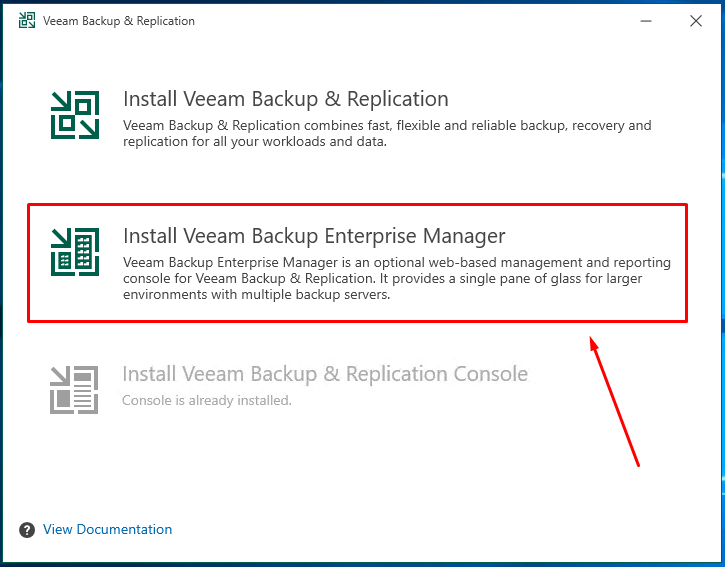725x567 pixels.
Task: Click the "Console is already installed." message
Action: coord(207,400)
